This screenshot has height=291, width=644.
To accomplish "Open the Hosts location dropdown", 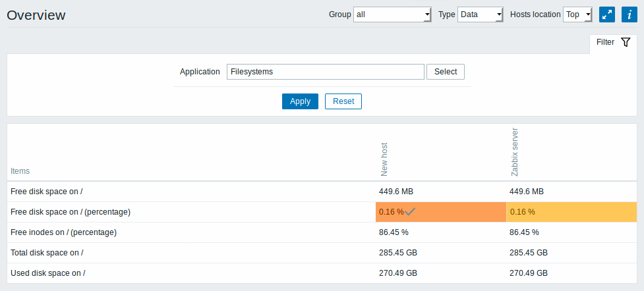I will 577,14.
